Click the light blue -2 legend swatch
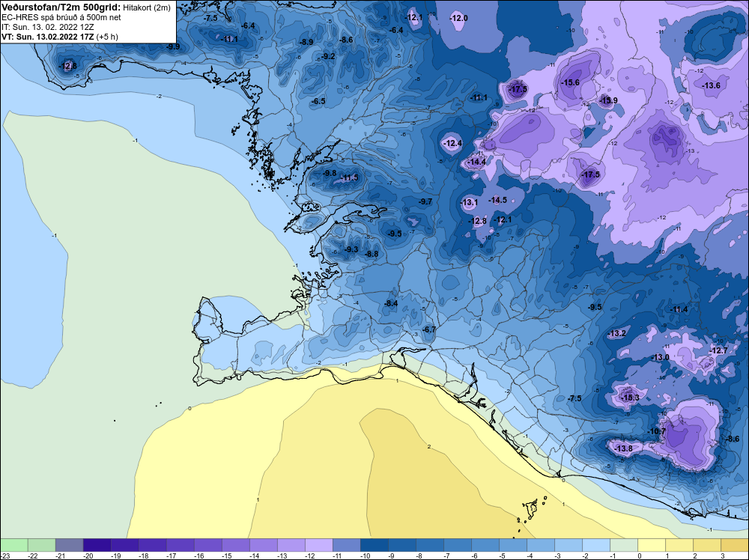The image size is (749, 560). pyautogui.click(x=595, y=545)
